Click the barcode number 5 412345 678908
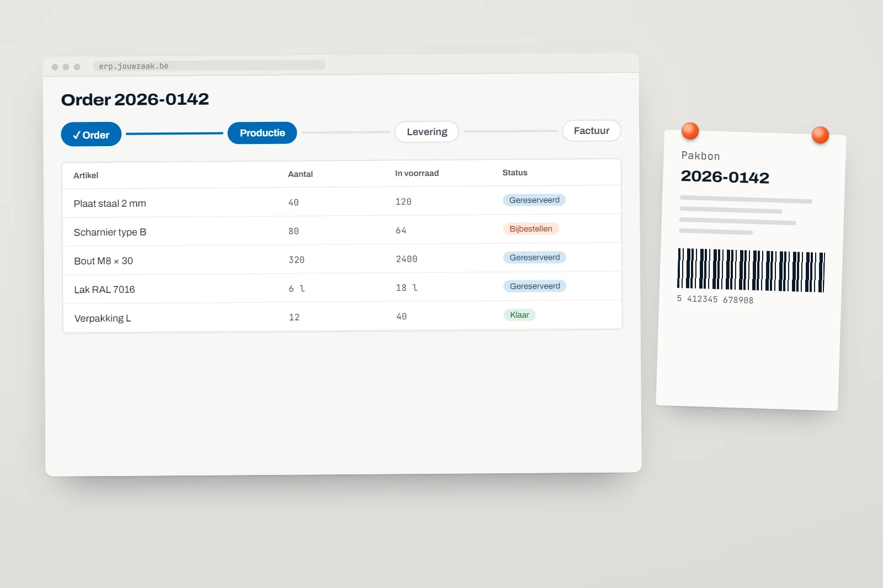The width and height of the screenshot is (883, 588). [x=715, y=299]
